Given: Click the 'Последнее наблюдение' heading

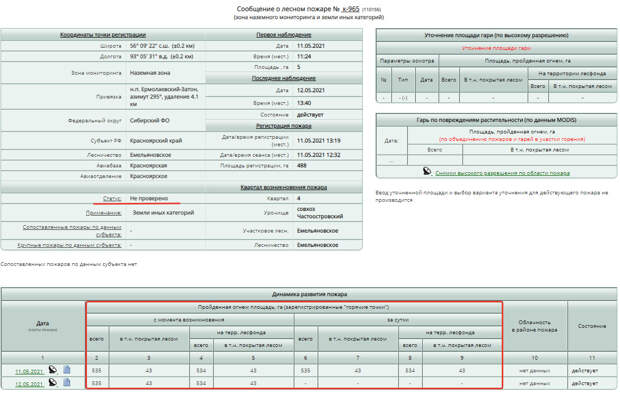Looking at the screenshot, I should [x=284, y=78].
